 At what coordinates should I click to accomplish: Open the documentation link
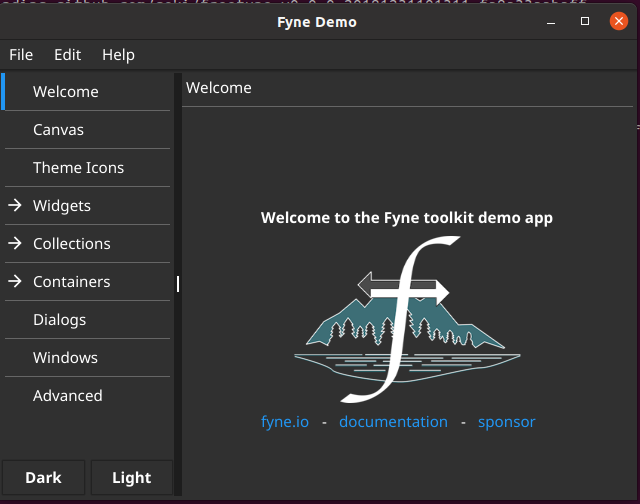coord(393,422)
